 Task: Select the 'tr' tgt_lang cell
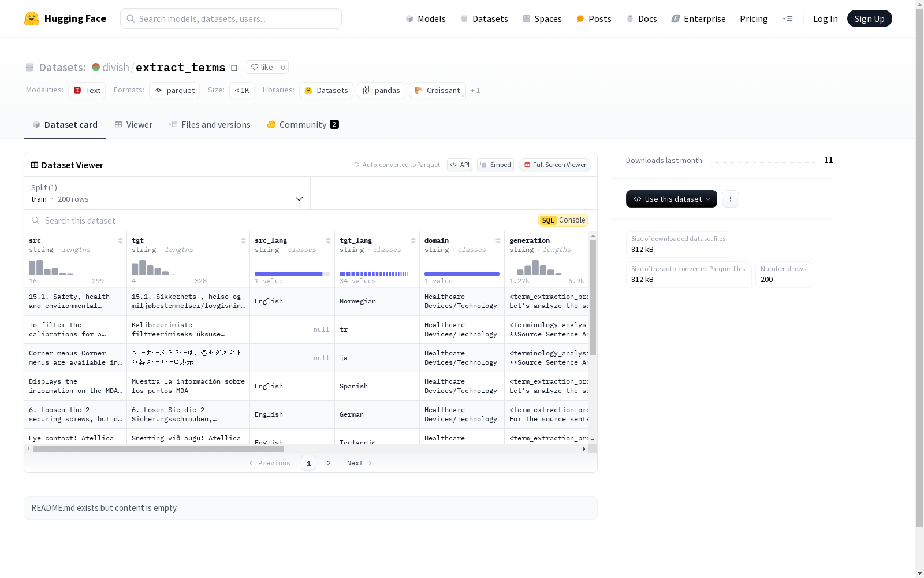point(377,329)
